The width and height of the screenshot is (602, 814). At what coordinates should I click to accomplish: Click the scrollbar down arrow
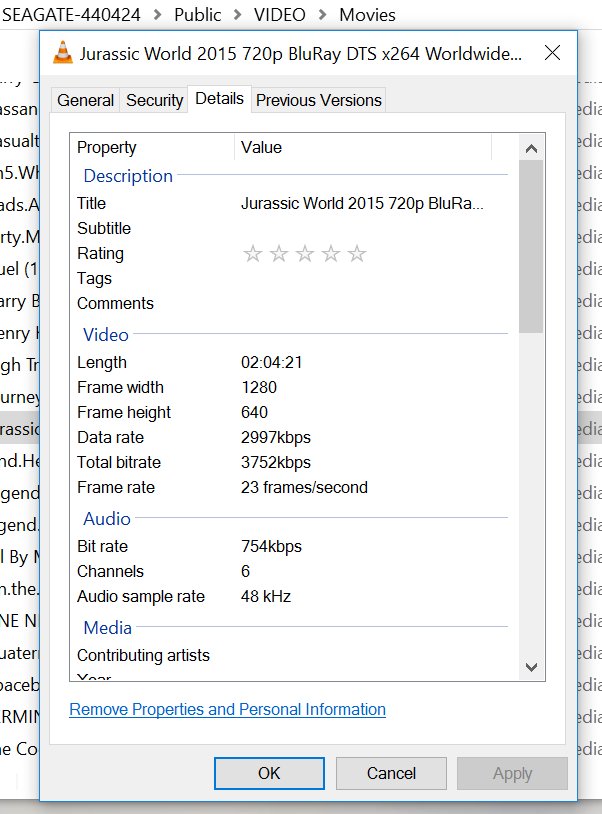(531, 667)
